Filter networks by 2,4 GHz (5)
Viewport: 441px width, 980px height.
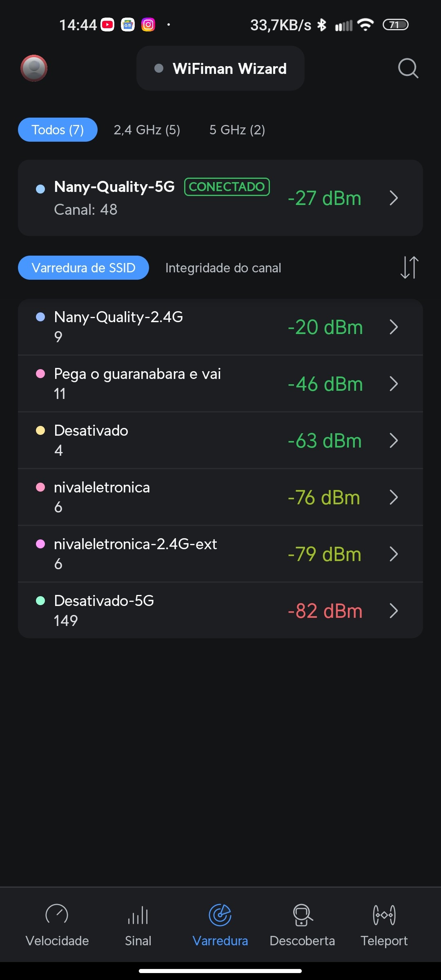[x=147, y=130]
